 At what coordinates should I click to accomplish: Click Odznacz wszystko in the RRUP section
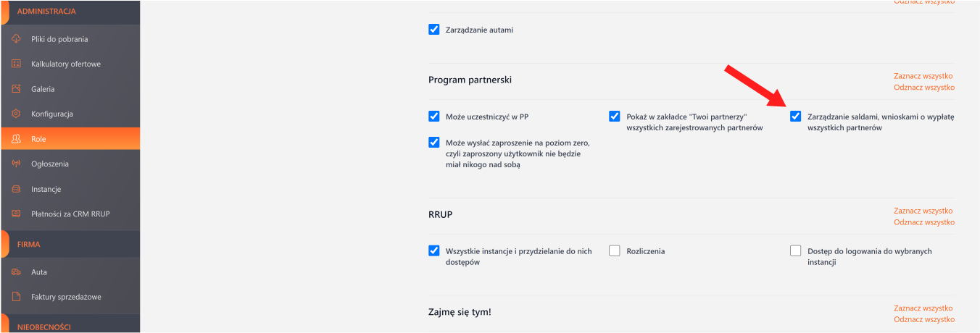[923, 222]
